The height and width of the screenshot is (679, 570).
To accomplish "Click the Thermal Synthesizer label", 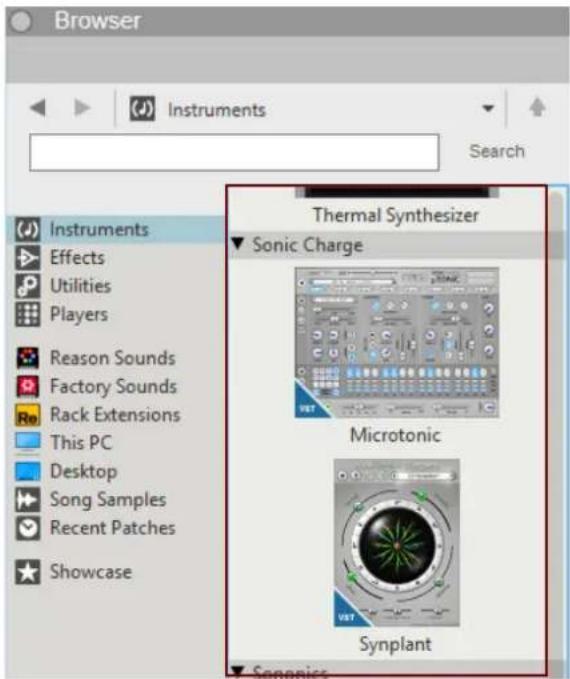I will [396, 215].
